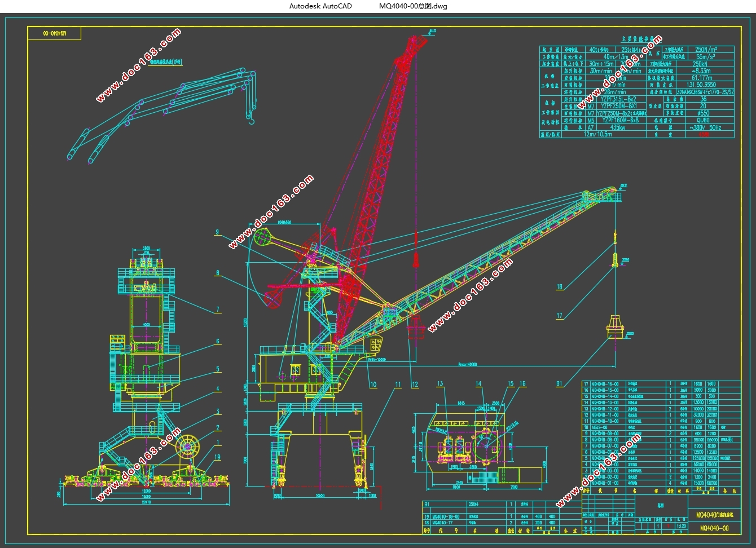Click the '26m/min' travel speed value
This screenshot has width=756, height=548.
[x=615, y=92]
